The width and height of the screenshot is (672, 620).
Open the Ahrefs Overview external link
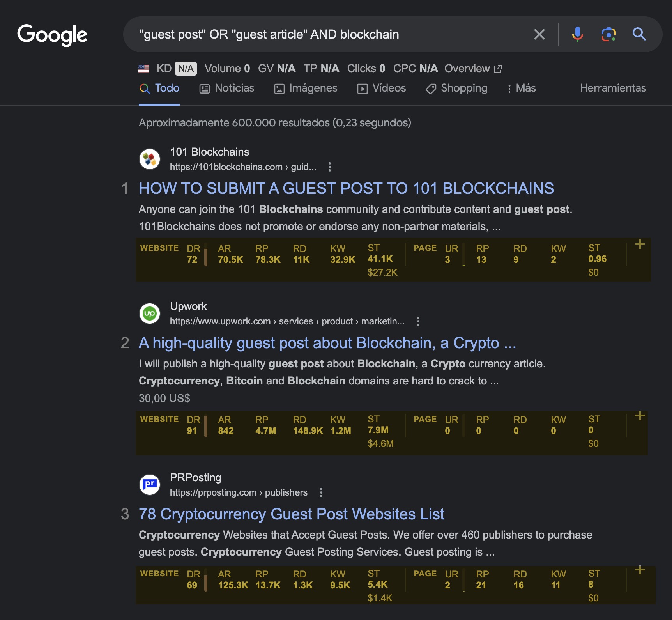(473, 69)
